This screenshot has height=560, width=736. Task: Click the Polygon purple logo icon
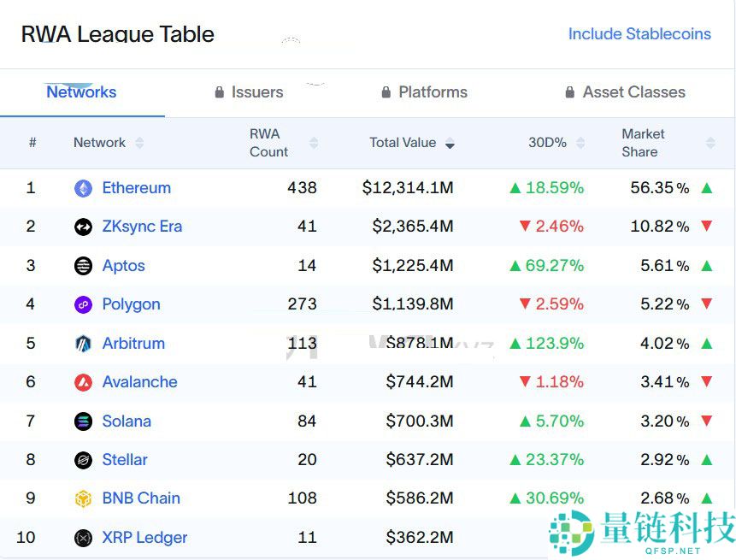click(x=83, y=304)
